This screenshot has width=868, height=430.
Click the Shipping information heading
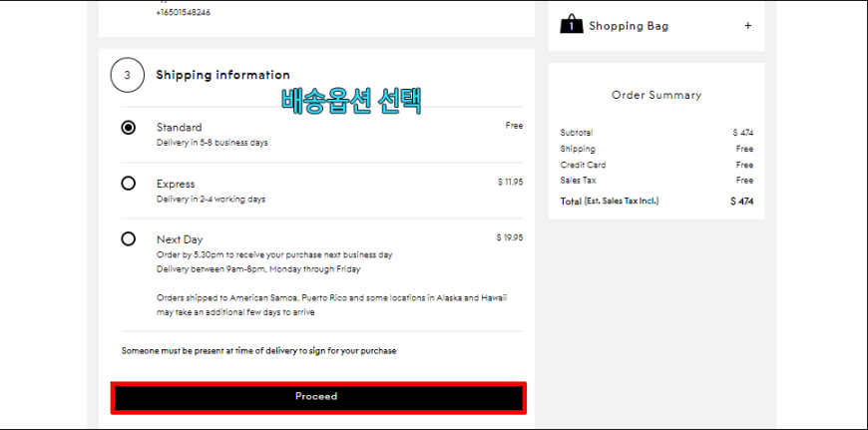(223, 75)
